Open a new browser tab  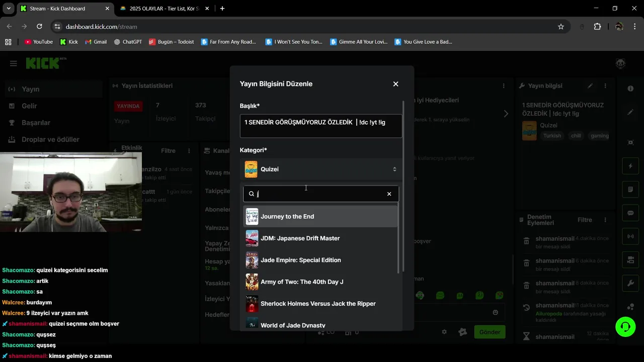point(222,9)
